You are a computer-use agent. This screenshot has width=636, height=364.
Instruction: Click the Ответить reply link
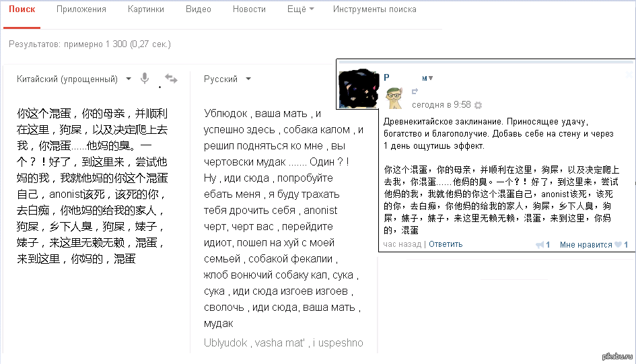(x=446, y=244)
